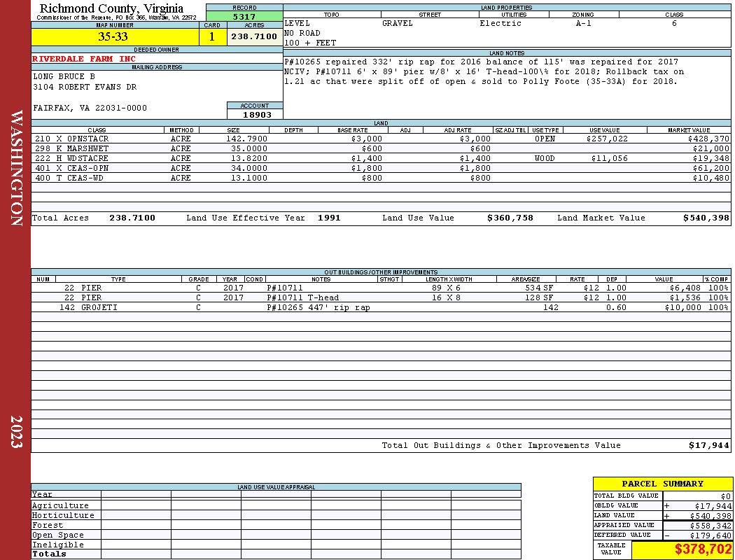
Task: Click WASHINGTON district label on sidebar
Action: pos(16,168)
